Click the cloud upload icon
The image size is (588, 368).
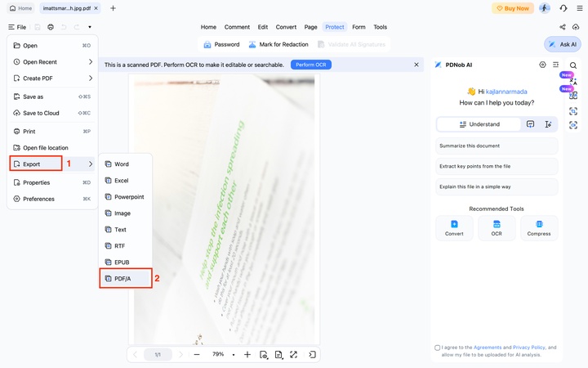(x=576, y=27)
